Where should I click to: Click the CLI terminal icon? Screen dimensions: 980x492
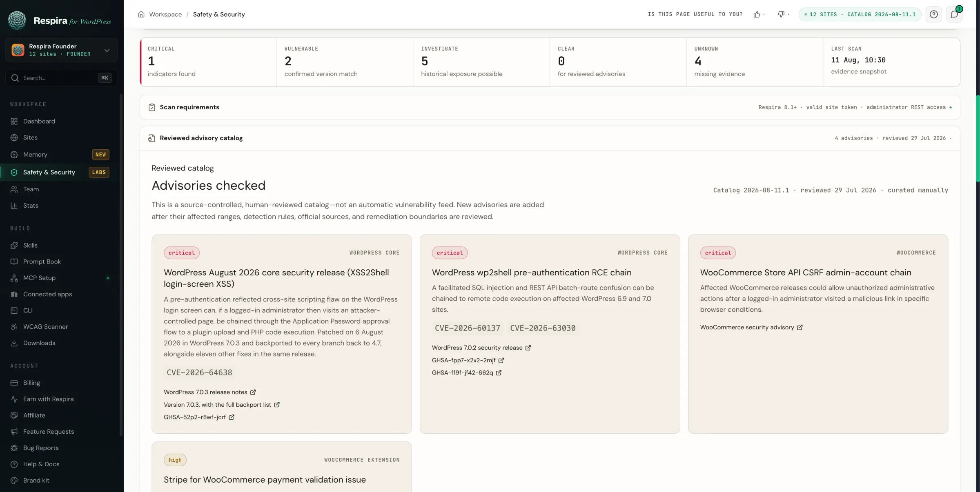click(x=14, y=310)
